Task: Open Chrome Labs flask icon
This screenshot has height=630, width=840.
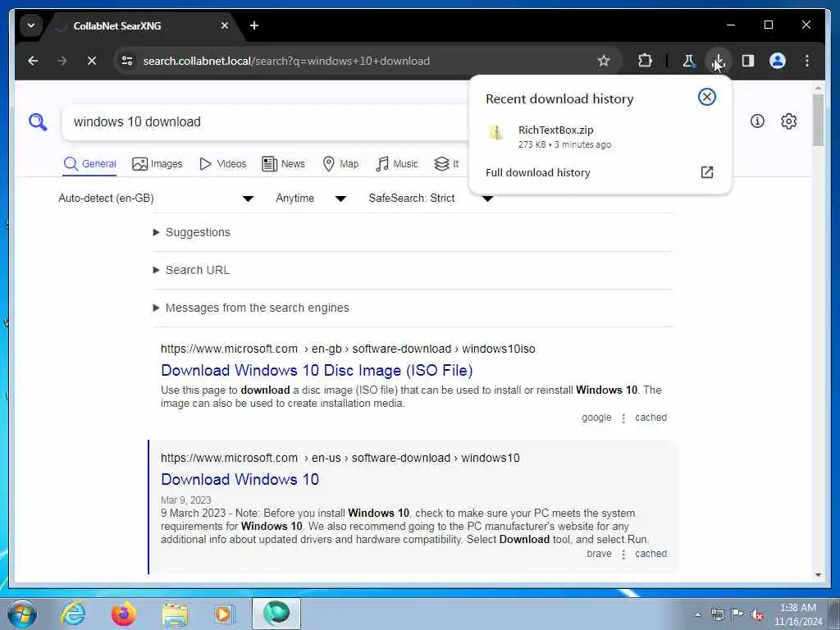Action: pyautogui.click(x=688, y=61)
